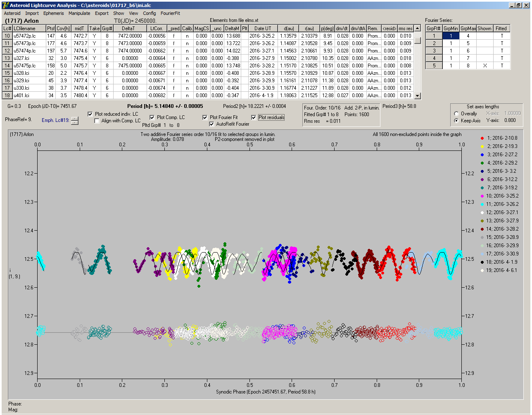Open the View menu
532x415 pixels.
point(133,13)
